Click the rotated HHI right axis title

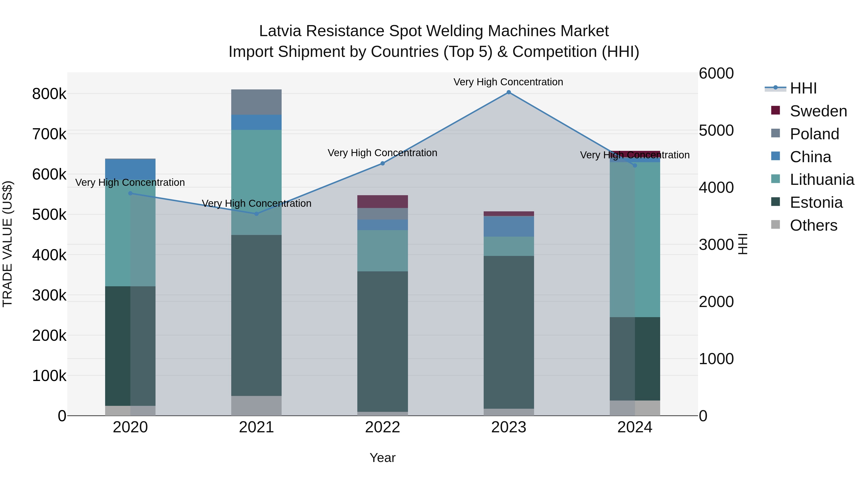(743, 244)
